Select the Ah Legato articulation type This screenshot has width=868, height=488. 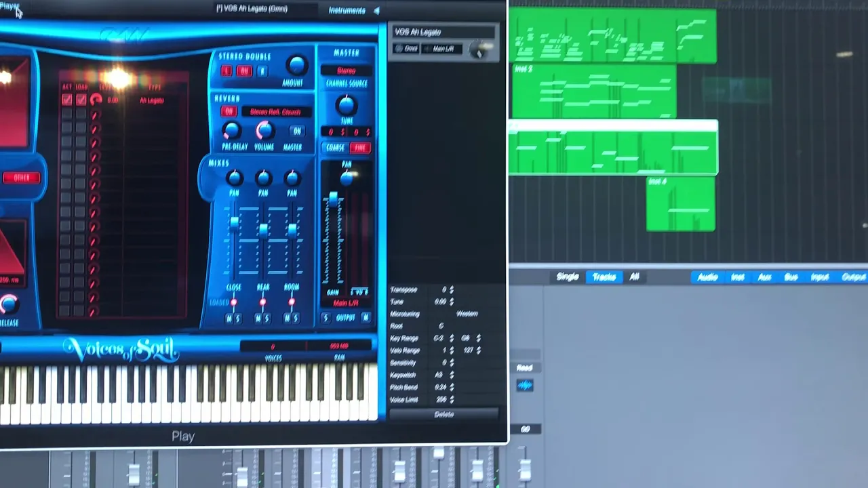pyautogui.click(x=151, y=100)
